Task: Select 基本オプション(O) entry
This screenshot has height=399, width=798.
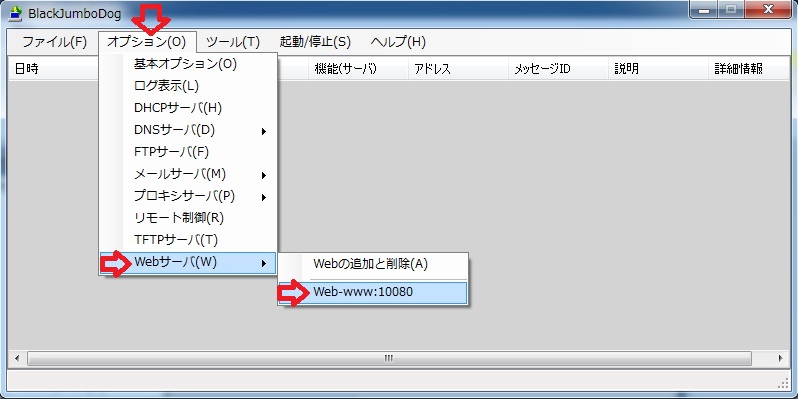Action: (188, 65)
